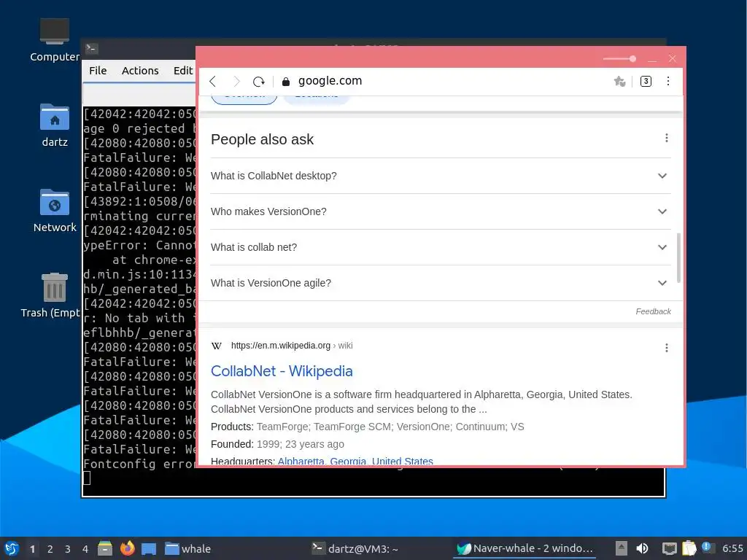
Task: Open File menu in terminal window
Action: pos(98,71)
